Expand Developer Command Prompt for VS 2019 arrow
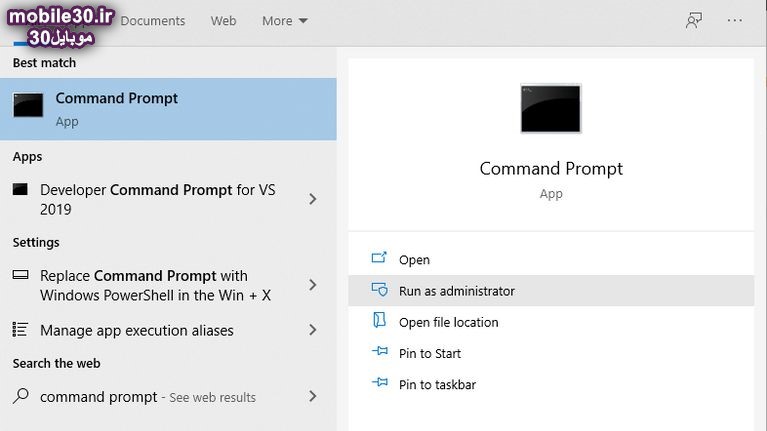This screenshot has height=431, width=767. (313, 199)
